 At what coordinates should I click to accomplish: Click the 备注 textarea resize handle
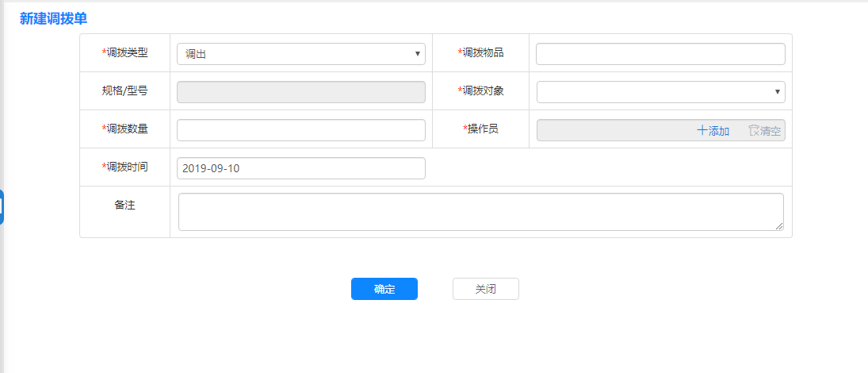click(x=779, y=226)
